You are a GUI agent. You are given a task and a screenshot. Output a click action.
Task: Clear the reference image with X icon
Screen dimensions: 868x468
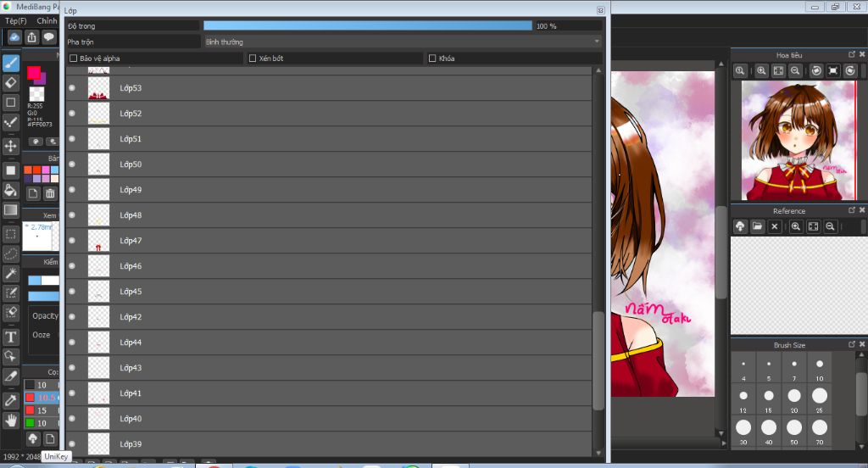coord(775,226)
